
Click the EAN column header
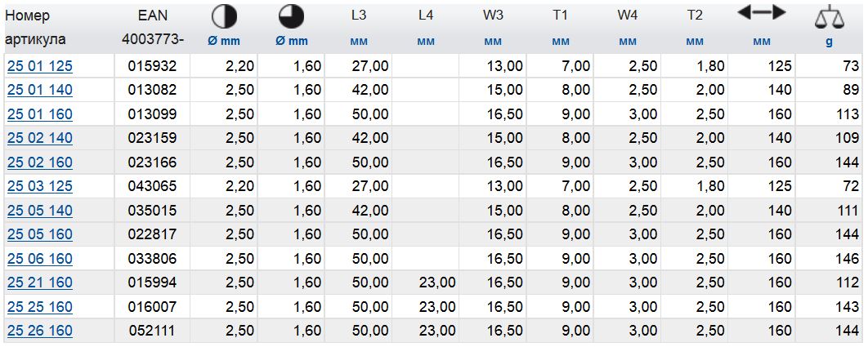[x=153, y=16]
